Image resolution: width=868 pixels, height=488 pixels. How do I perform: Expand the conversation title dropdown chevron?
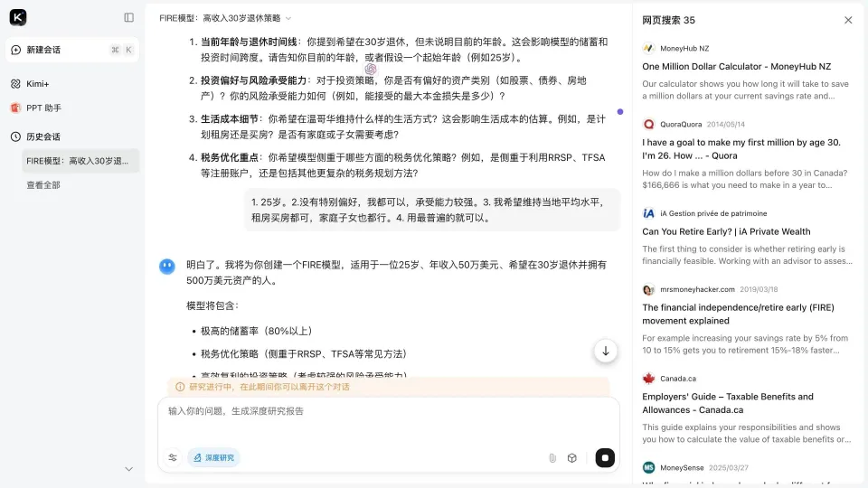click(288, 18)
